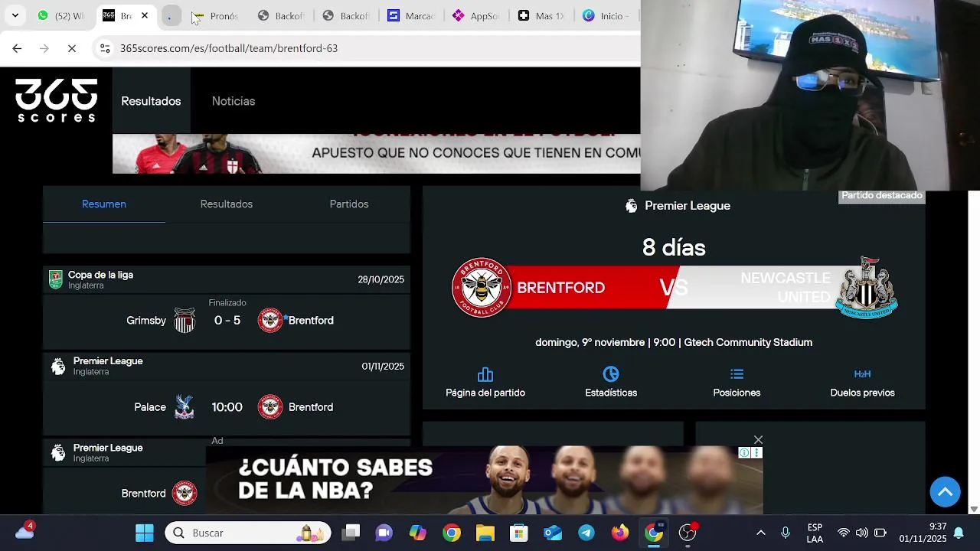Select the Resumen tab
980x551 pixels.
(104, 204)
